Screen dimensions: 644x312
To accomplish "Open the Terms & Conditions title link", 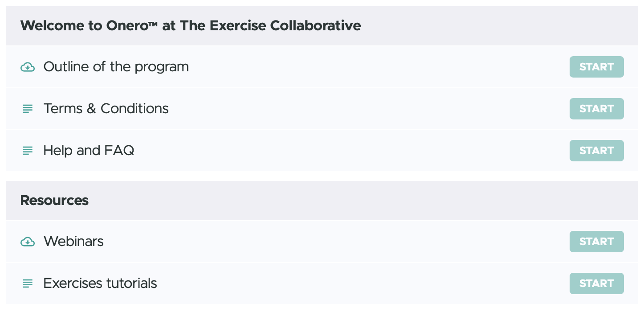I will (x=106, y=109).
